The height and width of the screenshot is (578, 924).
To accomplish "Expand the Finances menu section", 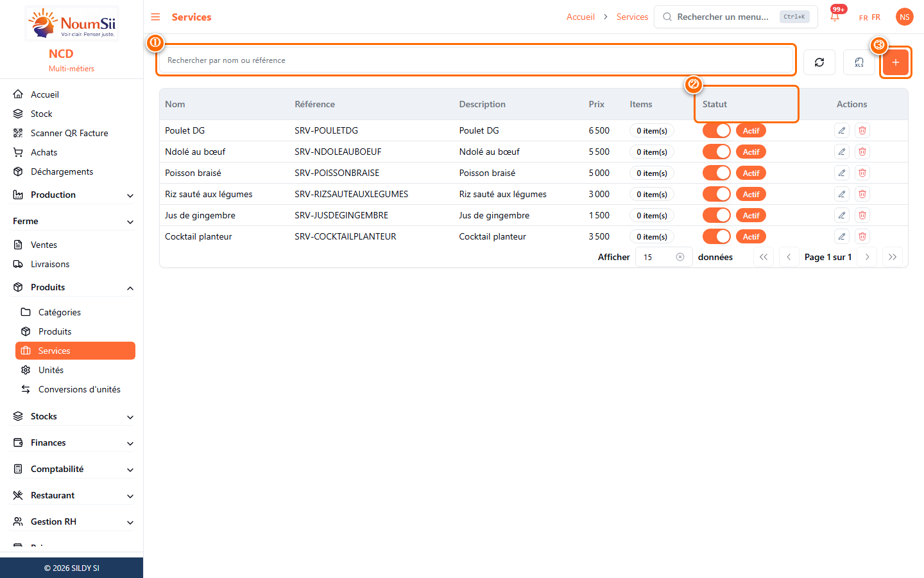I will pyautogui.click(x=73, y=442).
